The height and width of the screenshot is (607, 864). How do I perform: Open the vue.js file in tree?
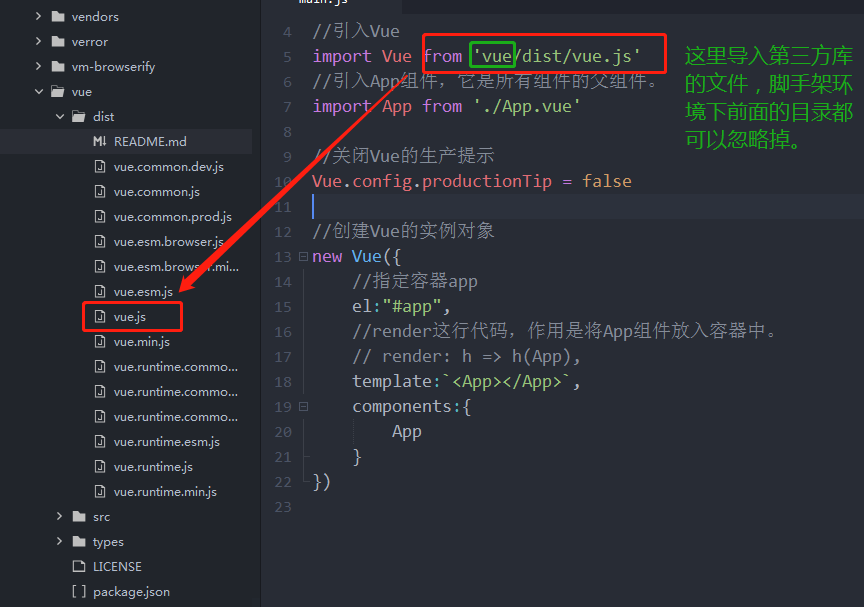click(x=129, y=317)
